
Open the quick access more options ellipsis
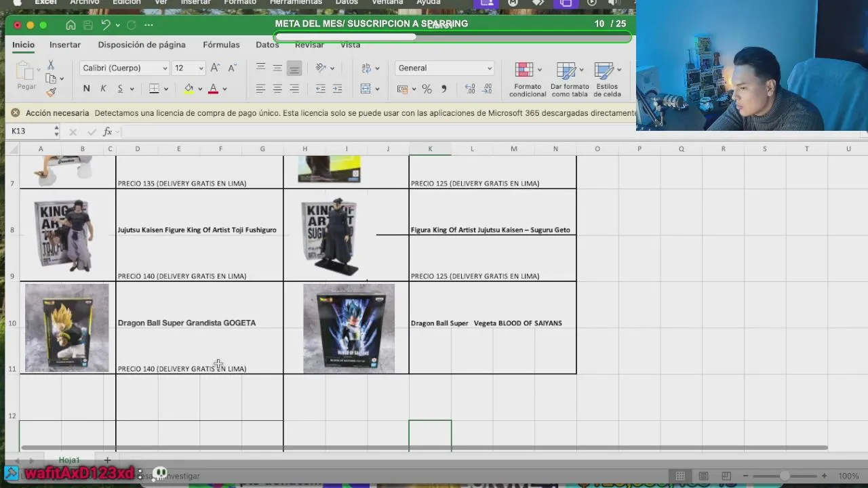149,25
